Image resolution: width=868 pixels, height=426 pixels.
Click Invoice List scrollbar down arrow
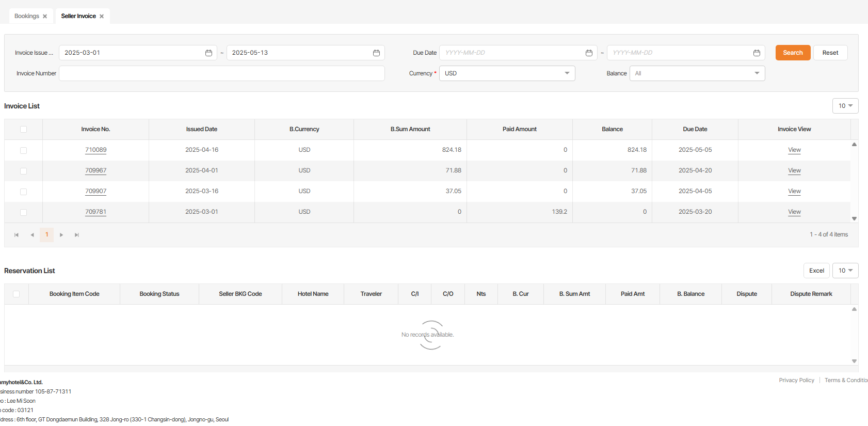click(854, 218)
